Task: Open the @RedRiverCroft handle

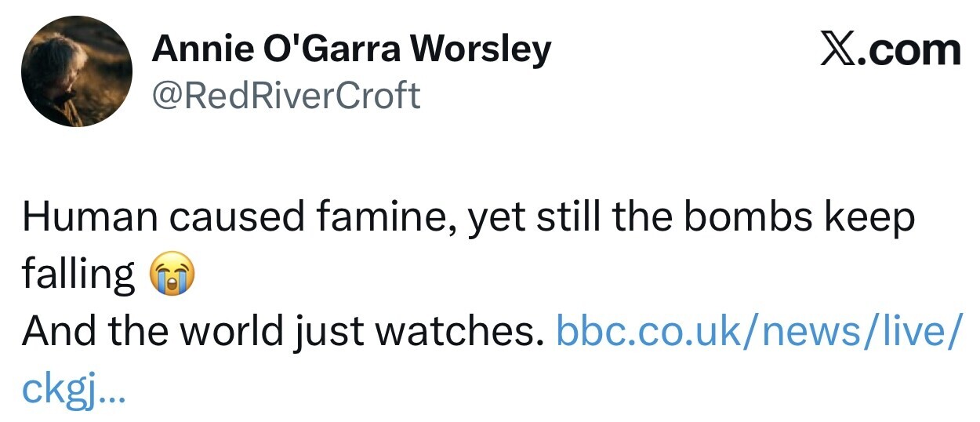Action: 286,96
